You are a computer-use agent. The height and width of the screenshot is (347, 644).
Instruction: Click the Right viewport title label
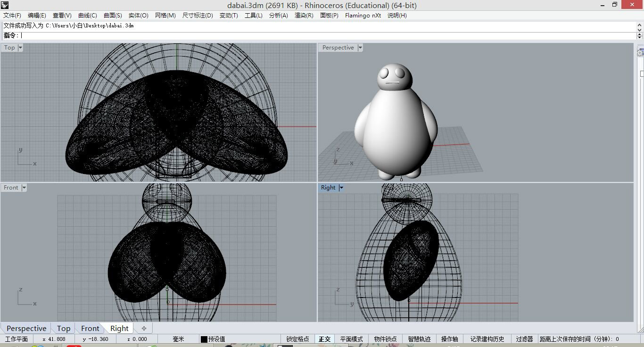[328, 188]
